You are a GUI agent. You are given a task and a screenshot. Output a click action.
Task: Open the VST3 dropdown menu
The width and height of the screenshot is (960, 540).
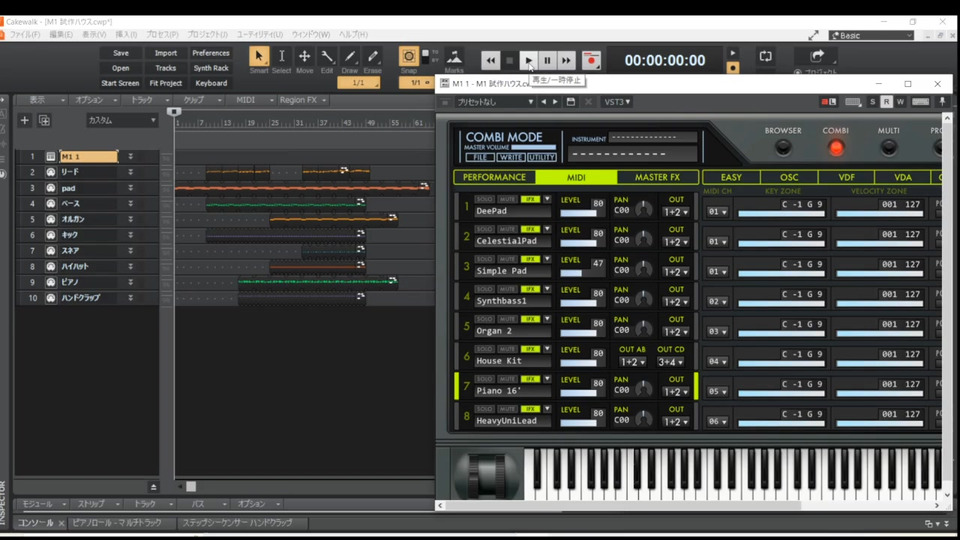coord(617,102)
